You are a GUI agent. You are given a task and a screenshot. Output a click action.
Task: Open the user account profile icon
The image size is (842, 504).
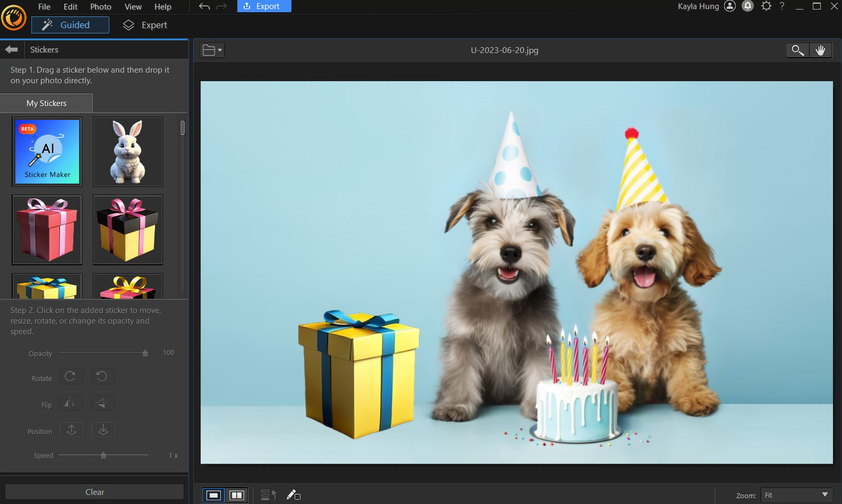pos(730,6)
